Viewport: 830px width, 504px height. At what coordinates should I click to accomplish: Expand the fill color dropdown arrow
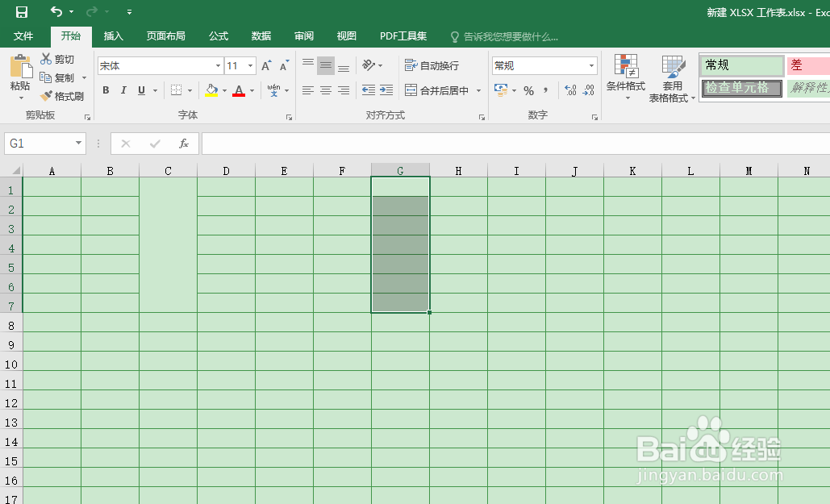pos(224,90)
